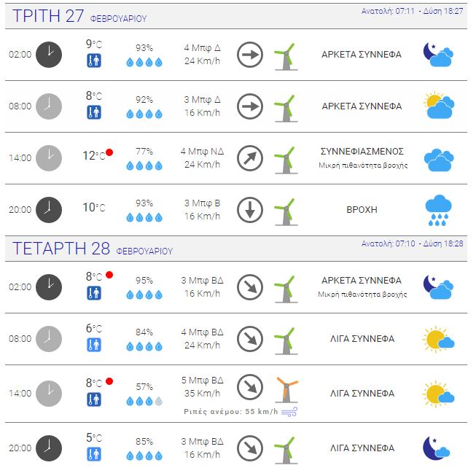Select the ΤΡΙΤΗ 27 day header

click(x=79, y=16)
